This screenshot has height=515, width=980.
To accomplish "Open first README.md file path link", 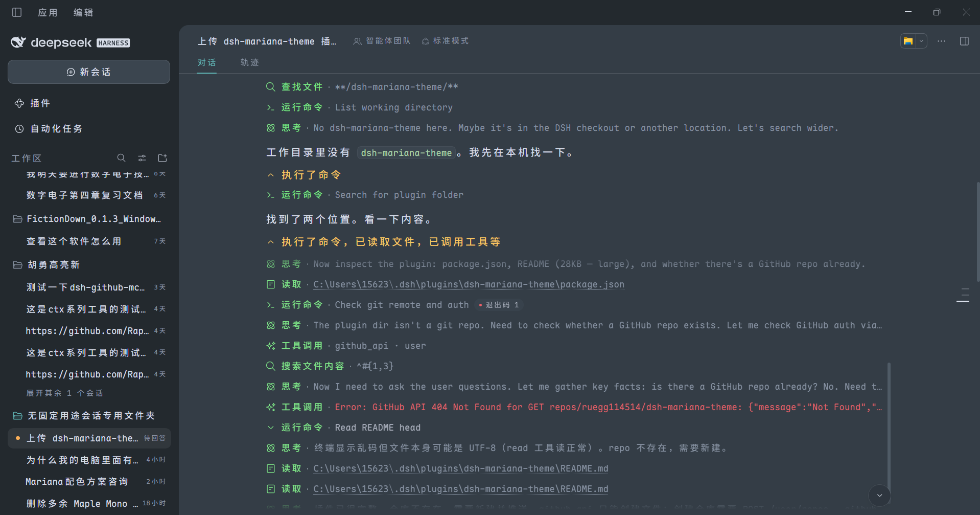I will coord(460,468).
